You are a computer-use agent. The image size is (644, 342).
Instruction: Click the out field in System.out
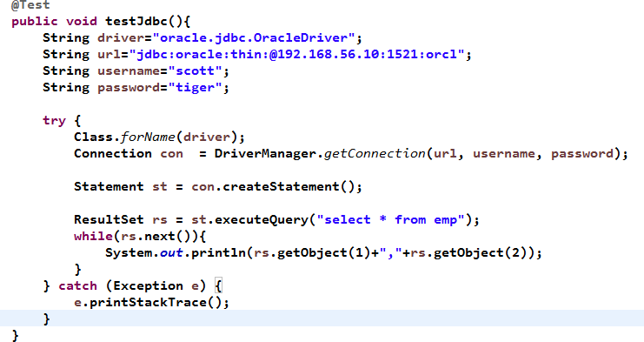(171, 252)
